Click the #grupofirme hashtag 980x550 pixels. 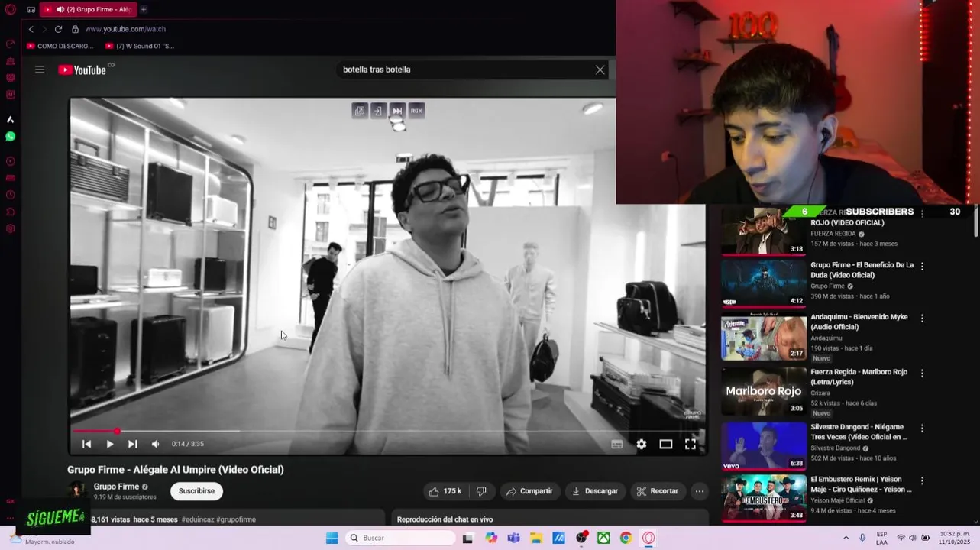(x=236, y=519)
